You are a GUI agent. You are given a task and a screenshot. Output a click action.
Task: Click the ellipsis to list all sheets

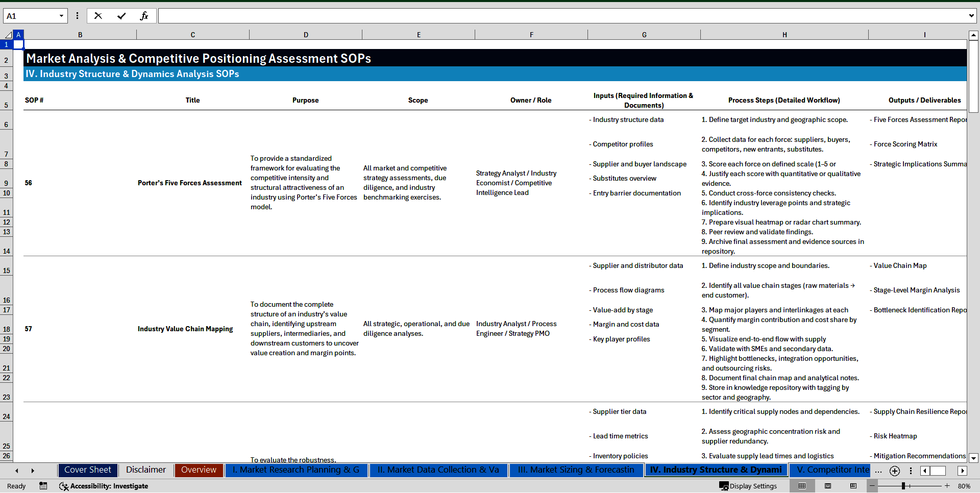point(878,472)
